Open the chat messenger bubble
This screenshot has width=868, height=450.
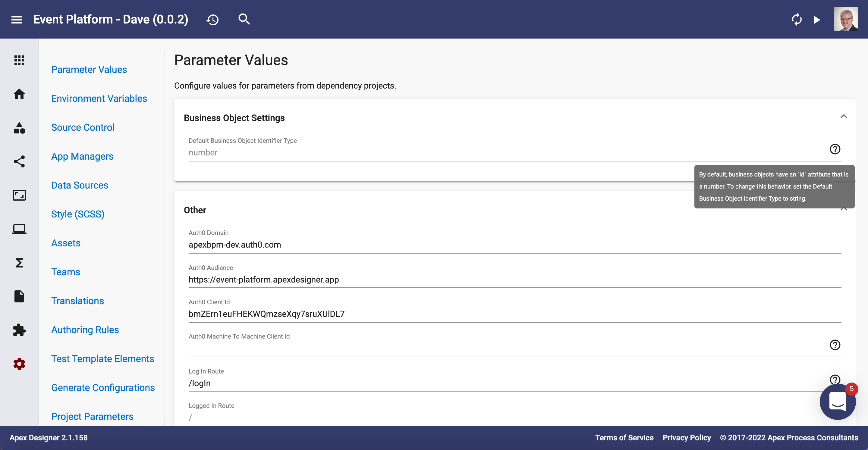(x=838, y=402)
